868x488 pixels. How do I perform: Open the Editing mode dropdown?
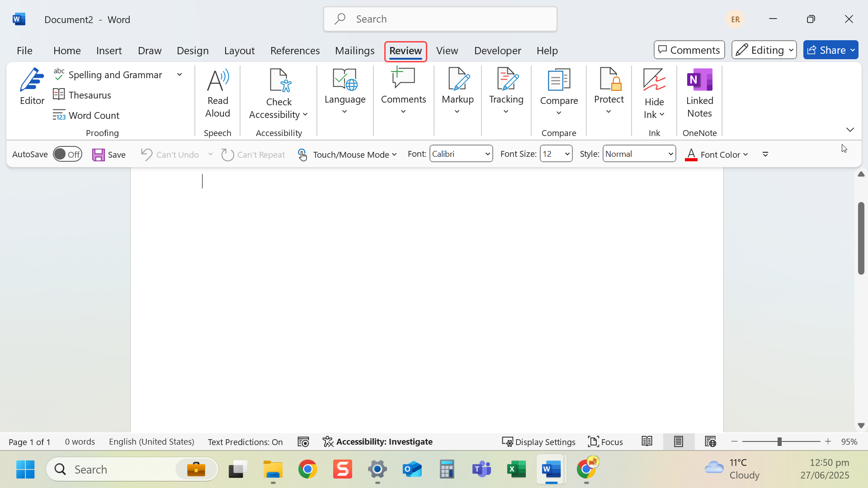pos(764,50)
